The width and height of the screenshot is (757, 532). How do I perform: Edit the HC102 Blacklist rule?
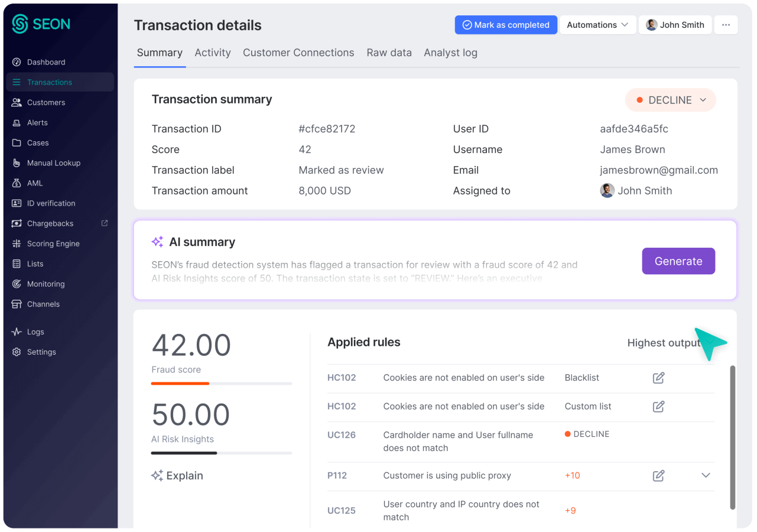(x=658, y=378)
